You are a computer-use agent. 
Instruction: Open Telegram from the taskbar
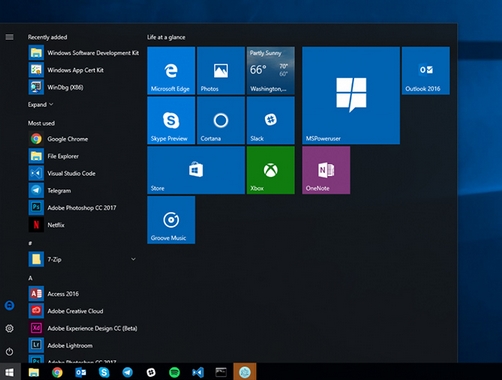point(127,372)
